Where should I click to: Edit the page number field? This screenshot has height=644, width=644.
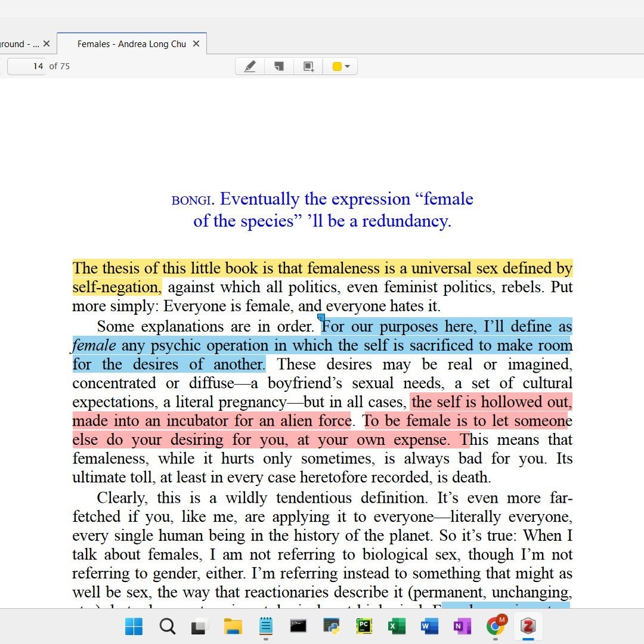point(27,66)
